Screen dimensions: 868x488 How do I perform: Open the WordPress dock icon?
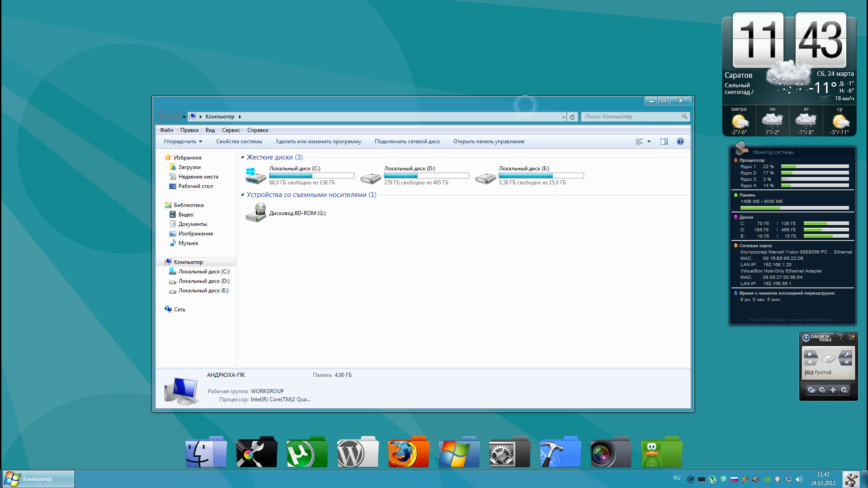[x=358, y=452]
